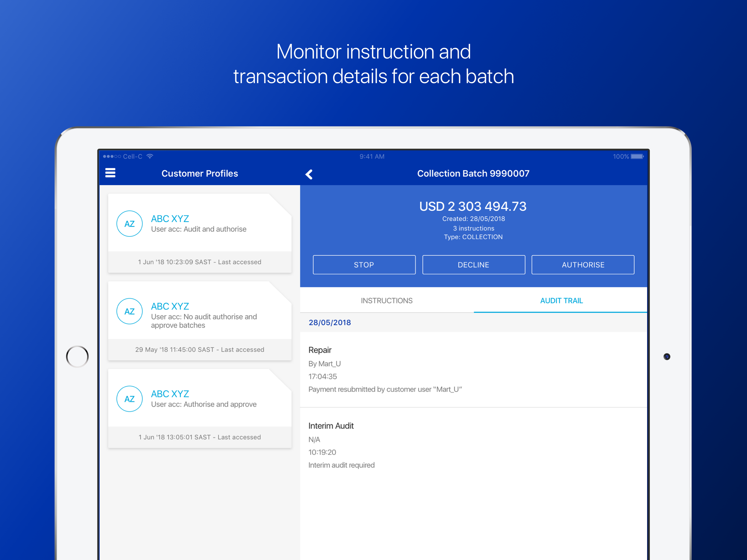Click the AUTHORISE button
Viewport: 747px width, 560px height.
583,265
